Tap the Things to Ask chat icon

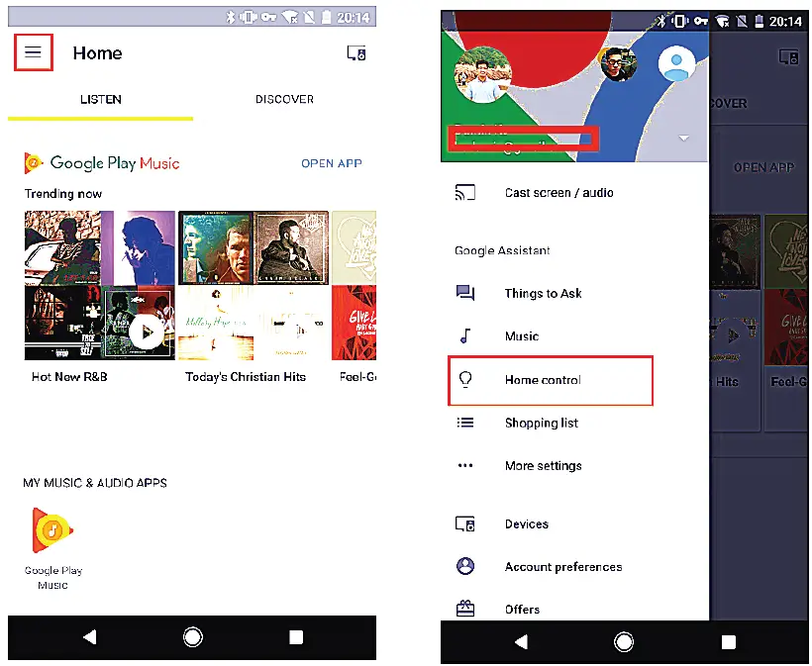click(x=465, y=293)
